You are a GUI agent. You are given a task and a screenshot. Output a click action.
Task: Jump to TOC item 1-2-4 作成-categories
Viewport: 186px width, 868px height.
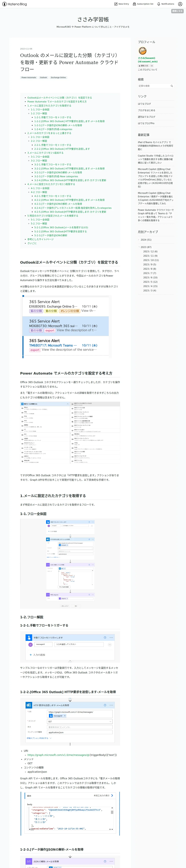tap(53, 129)
